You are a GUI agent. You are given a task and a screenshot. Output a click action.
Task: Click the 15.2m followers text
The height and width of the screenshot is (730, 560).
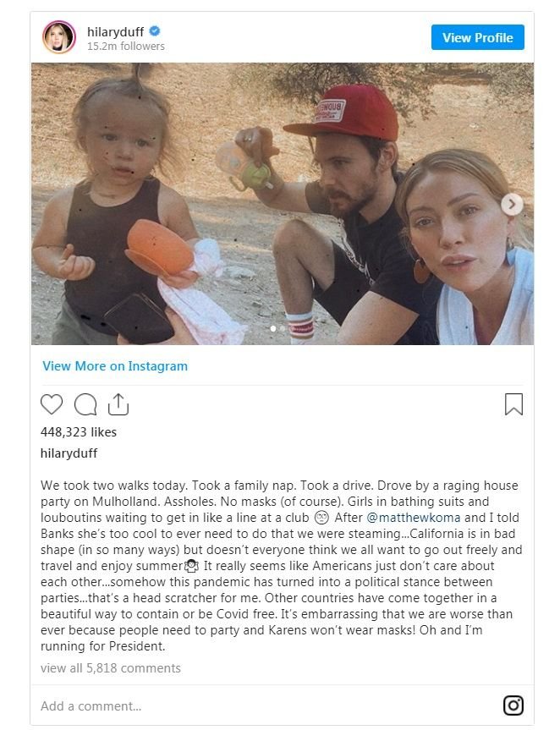point(126,47)
